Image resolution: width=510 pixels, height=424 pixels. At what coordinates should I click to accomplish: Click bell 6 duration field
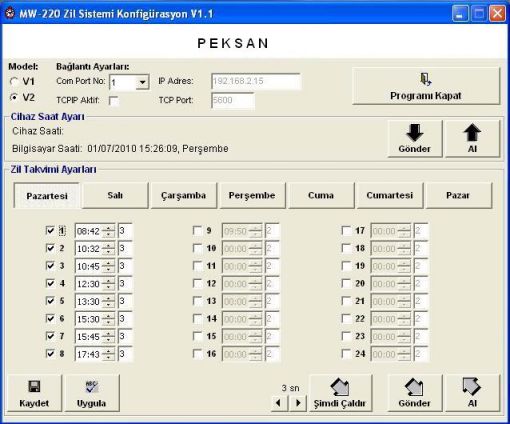(125, 319)
